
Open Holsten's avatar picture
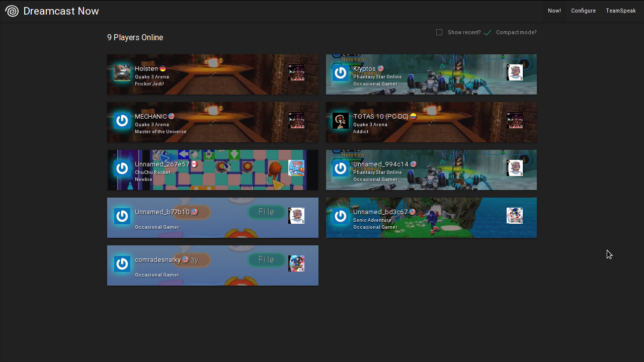(x=122, y=73)
